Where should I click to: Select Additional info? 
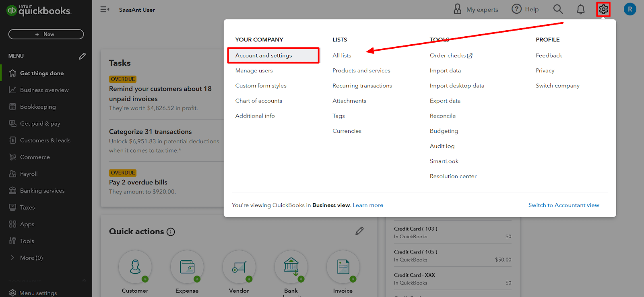coord(255,116)
